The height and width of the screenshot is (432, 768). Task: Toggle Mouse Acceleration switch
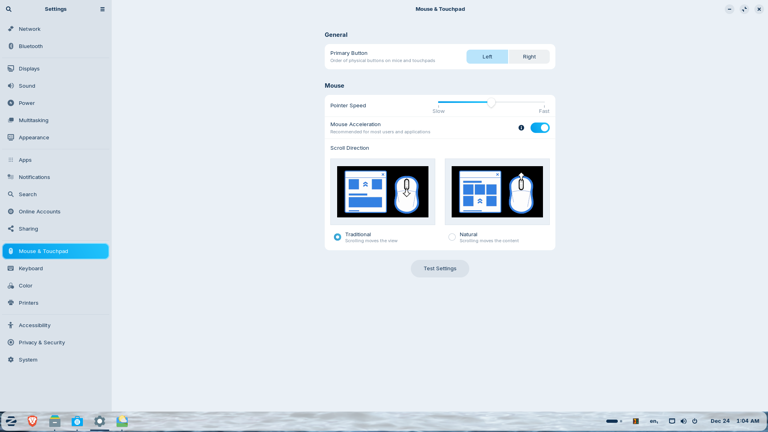pos(540,128)
